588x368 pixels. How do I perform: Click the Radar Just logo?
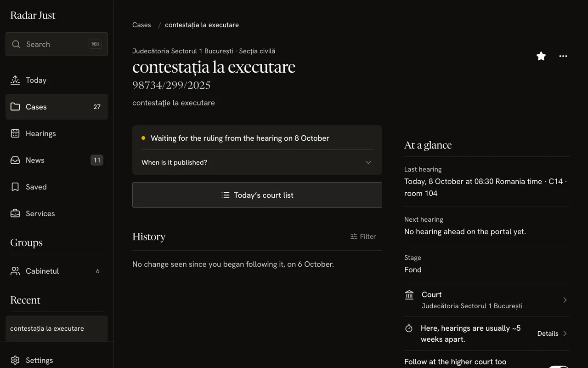33,15
